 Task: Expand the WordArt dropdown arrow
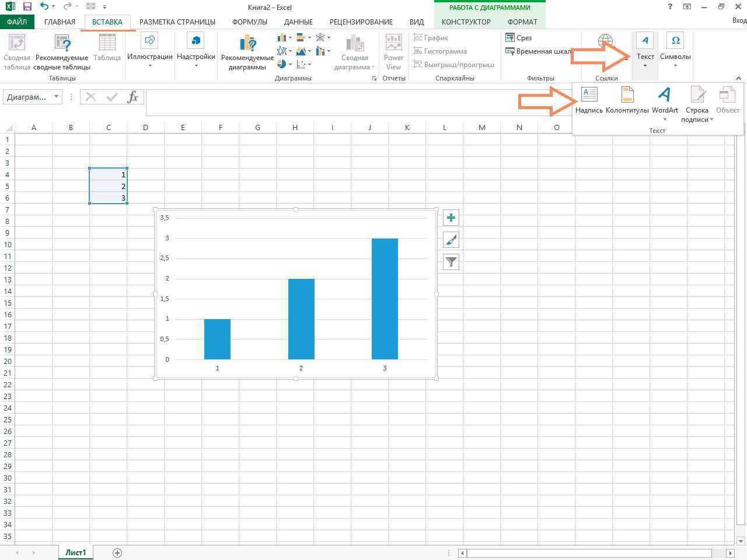665,119
